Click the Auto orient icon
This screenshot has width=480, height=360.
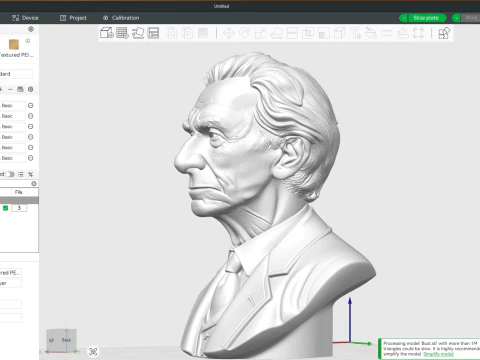[138, 33]
